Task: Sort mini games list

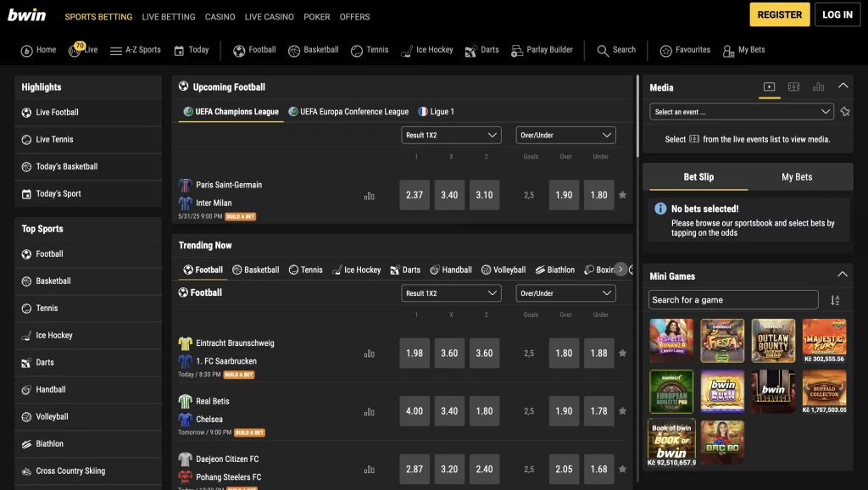Action: 835,300
